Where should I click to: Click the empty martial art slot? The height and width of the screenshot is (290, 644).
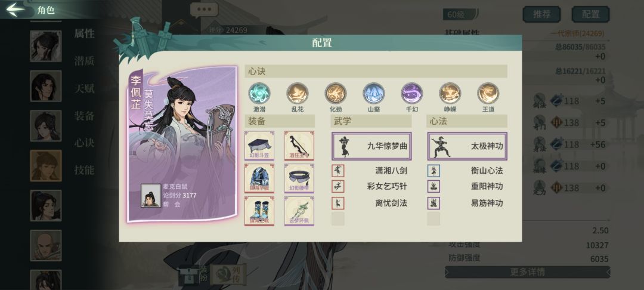coord(338,219)
